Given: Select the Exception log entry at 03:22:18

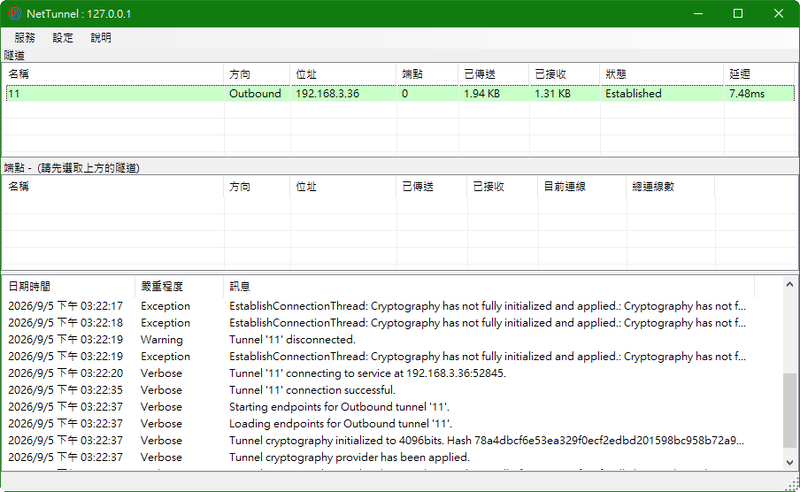Looking at the screenshot, I should click(378, 323).
